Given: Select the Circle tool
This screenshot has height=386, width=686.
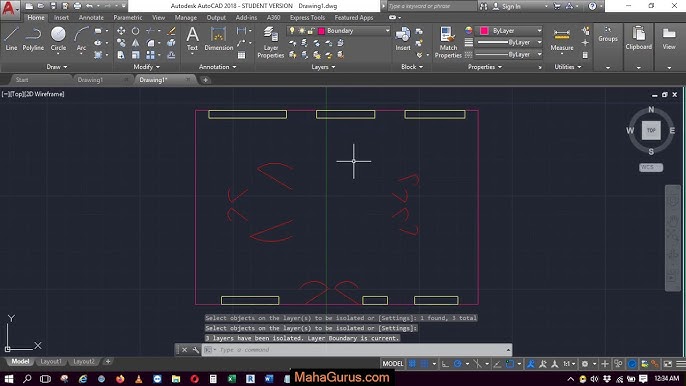Looking at the screenshot, I should [x=58, y=39].
